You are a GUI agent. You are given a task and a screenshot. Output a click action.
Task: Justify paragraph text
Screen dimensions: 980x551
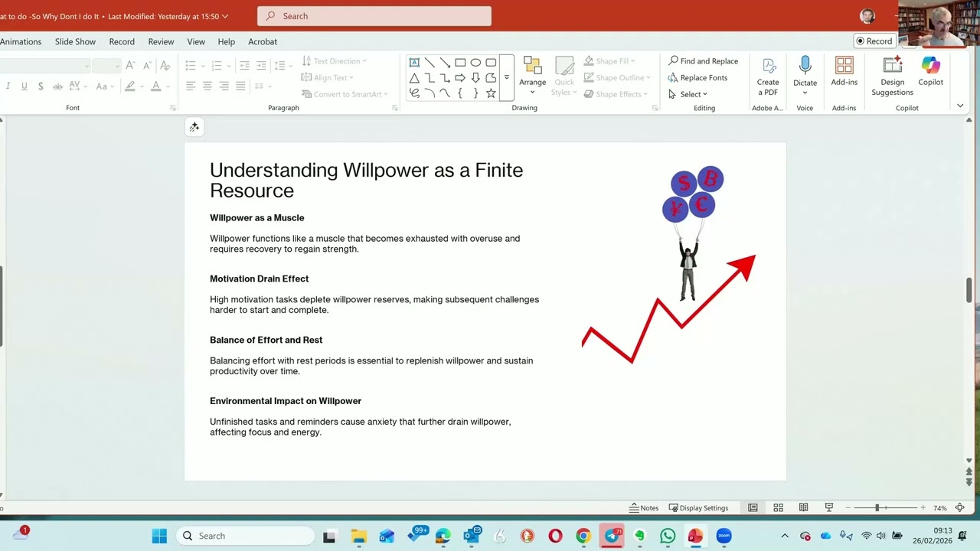coord(240,86)
